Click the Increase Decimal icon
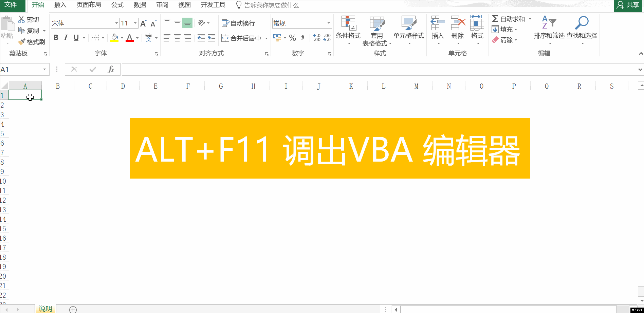 pyautogui.click(x=317, y=38)
